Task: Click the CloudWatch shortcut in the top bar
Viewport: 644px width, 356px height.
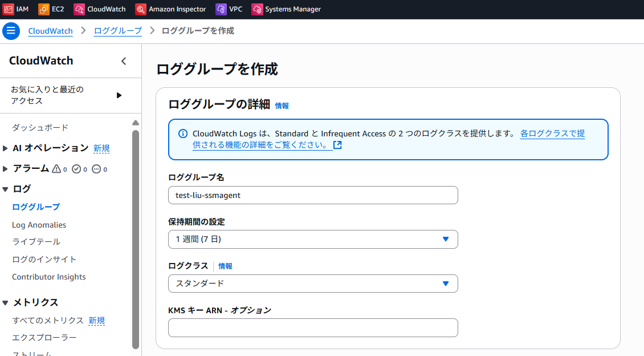Action: [100, 9]
